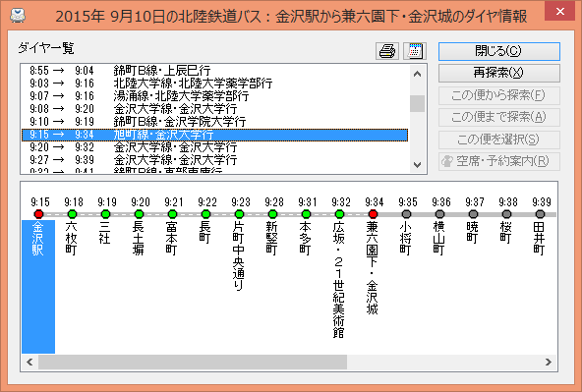Viewport: 582px width, 392px height.
Task: Click the 本多町 9:31 stop marker
Action: [306, 214]
